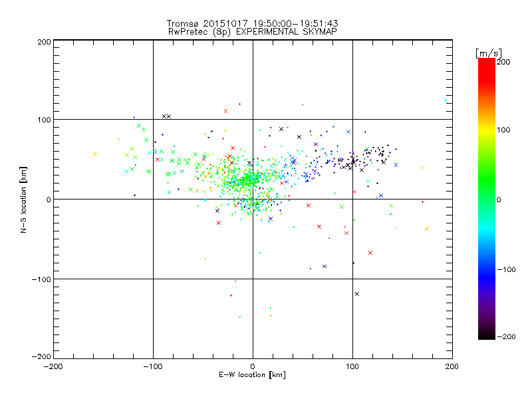Click the title line 'Tromsø 20151017 19:50:00-19:51:43'

pos(252,23)
